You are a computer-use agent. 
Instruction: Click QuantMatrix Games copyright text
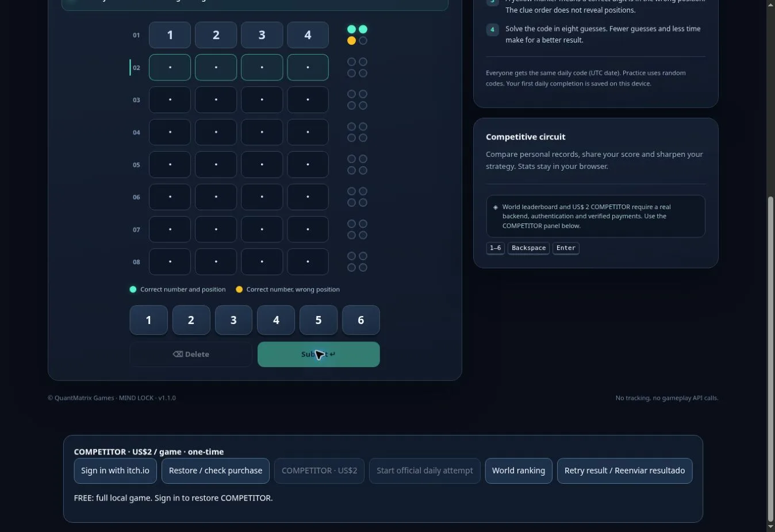(112, 398)
